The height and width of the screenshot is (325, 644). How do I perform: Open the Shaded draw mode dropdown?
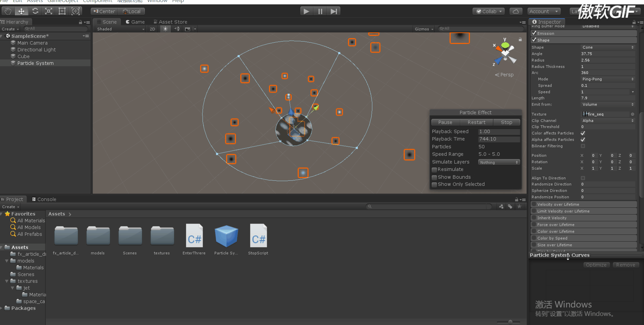[120, 29]
